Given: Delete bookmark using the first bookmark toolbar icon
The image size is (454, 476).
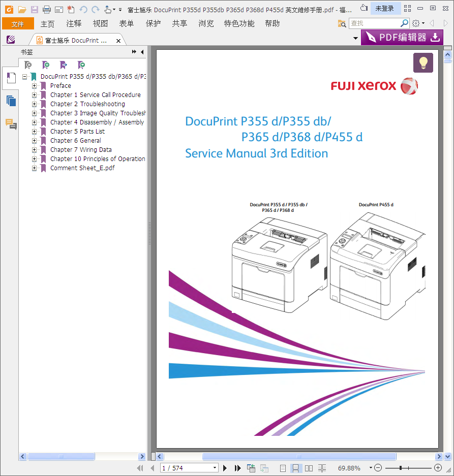Looking at the screenshot, I should click(x=28, y=65).
